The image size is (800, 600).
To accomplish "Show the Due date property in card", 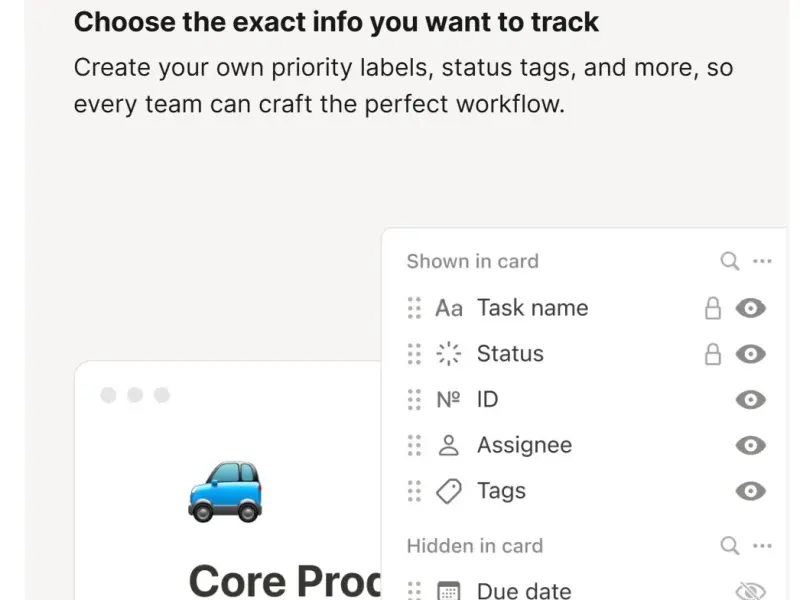I will [x=750, y=590].
